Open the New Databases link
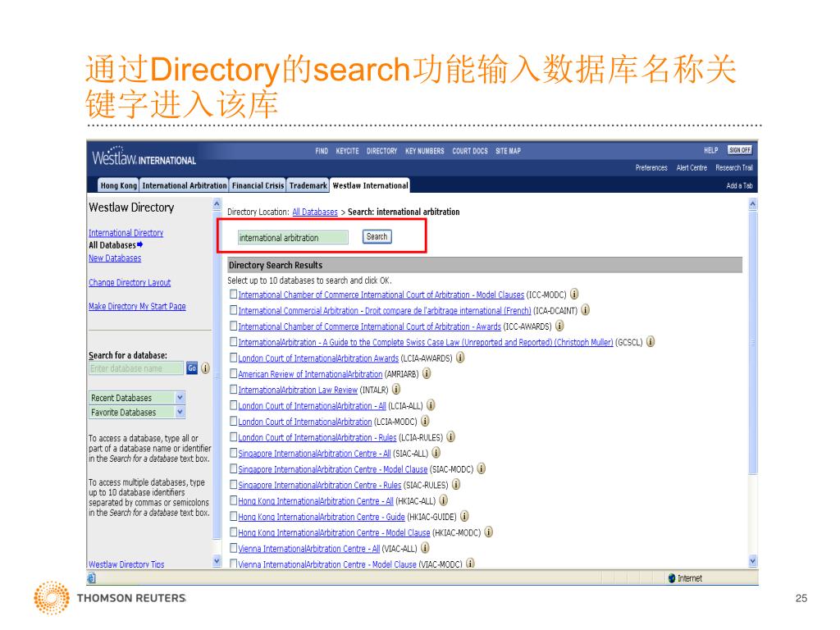 tap(115, 258)
